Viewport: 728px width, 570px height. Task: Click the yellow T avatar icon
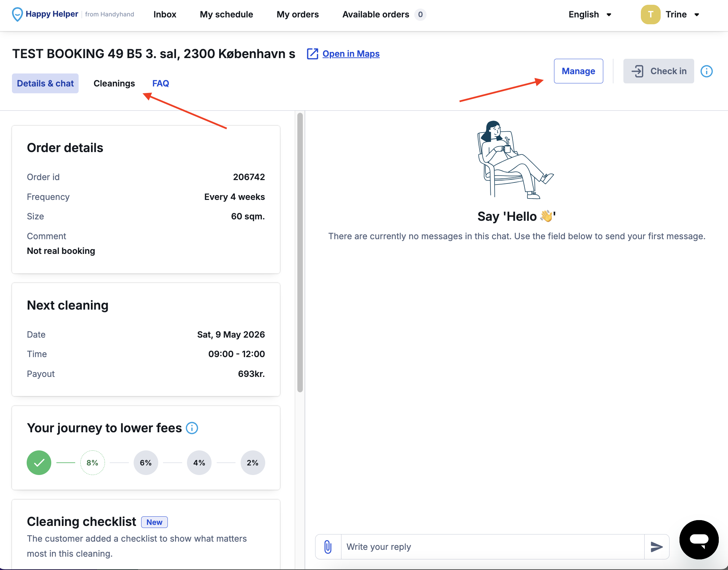(650, 14)
